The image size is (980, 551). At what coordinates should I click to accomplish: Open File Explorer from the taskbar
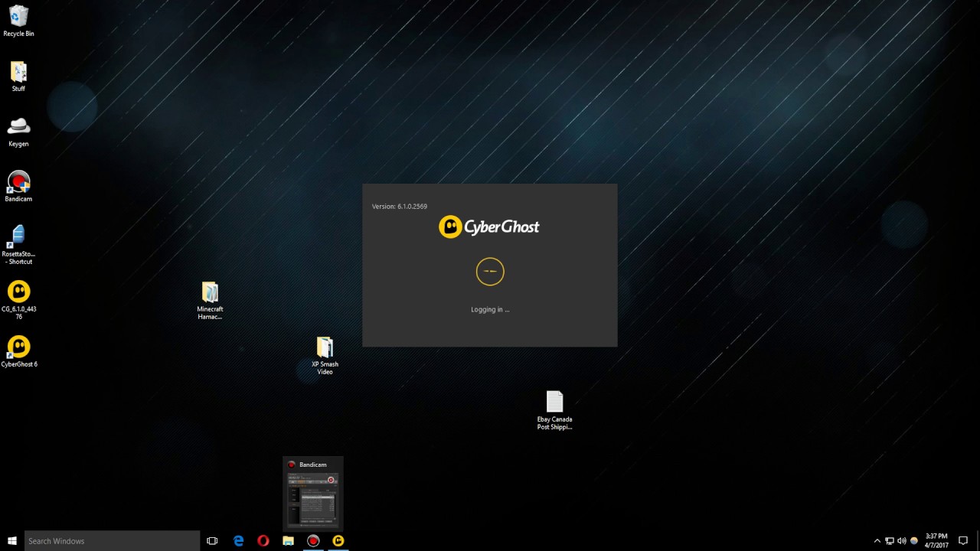pyautogui.click(x=288, y=541)
